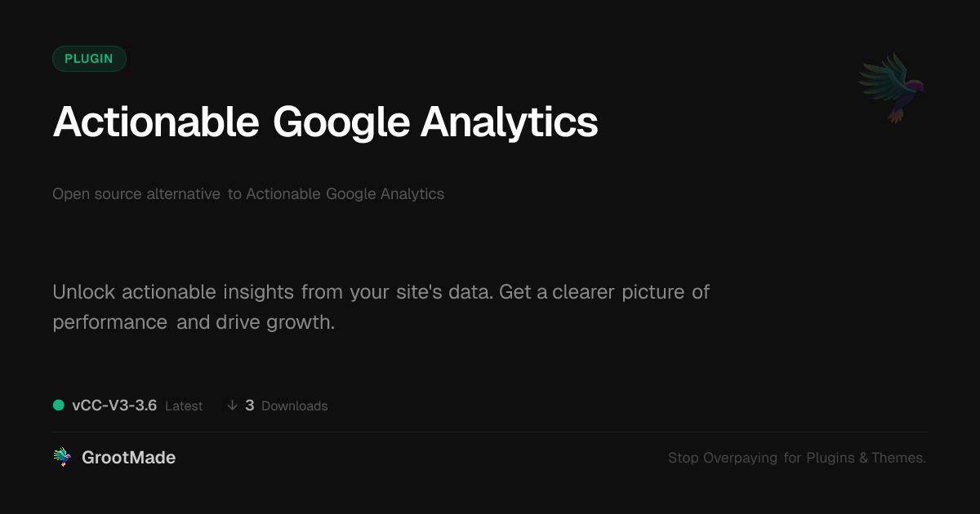980x514 pixels.
Task: Click the download count number 3
Action: pos(250,405)
